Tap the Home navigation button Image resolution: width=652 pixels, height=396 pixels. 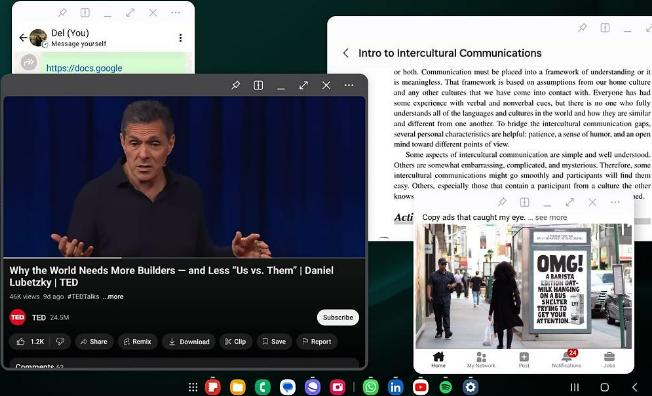[x=605, y=387]
